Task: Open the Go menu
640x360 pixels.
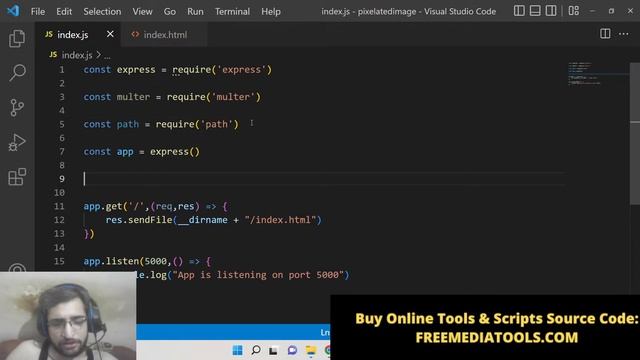Action: (x=170, y=11)
